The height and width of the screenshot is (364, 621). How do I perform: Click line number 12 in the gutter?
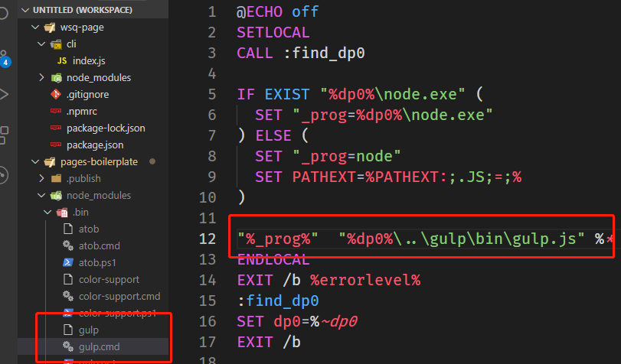pos(208,239)
